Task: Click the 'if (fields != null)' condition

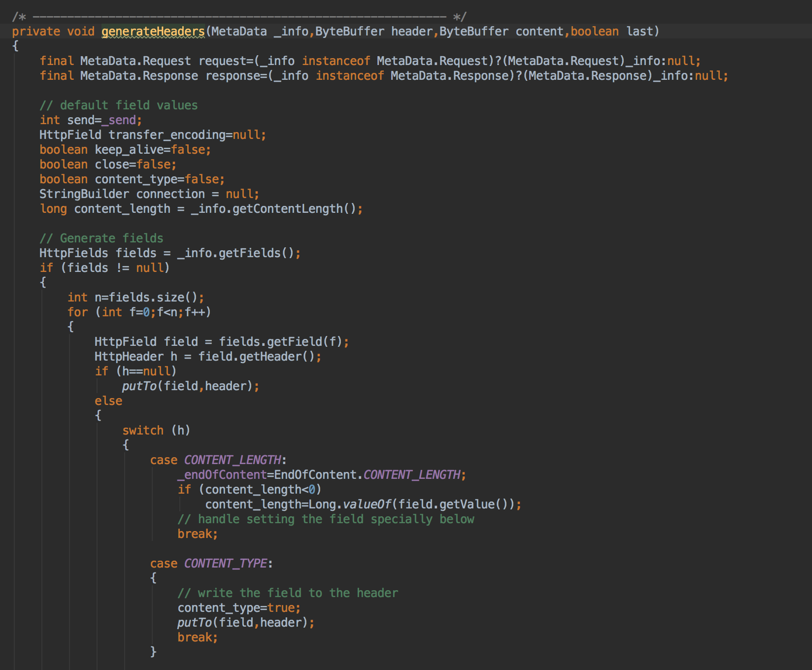Action: point(104,268)
